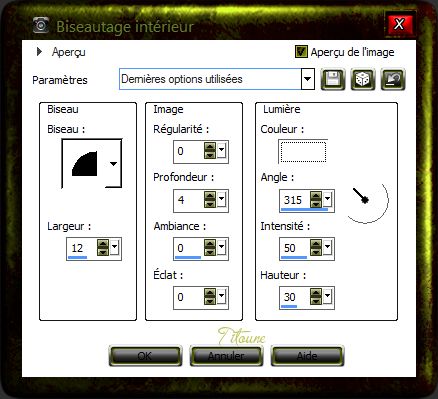Click the Annuler button
This screenshot has height=399, width=438.
[226, 356]
